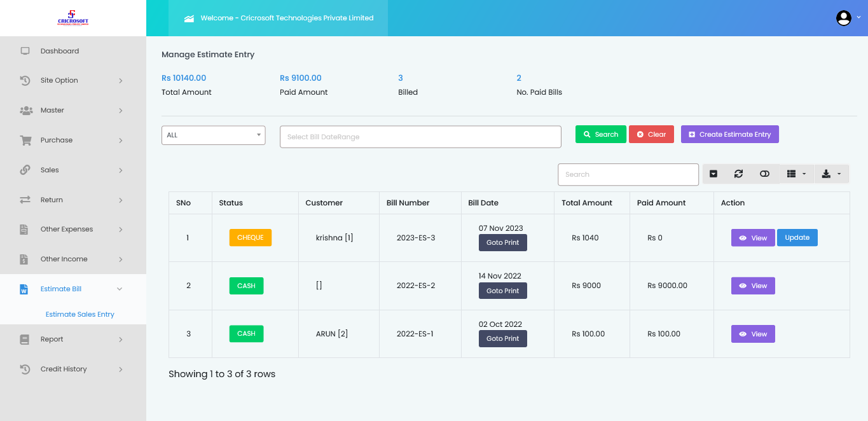Click the Return arrows icon
Viewport: 868px width, 421px height.
(x=25, y=200)
